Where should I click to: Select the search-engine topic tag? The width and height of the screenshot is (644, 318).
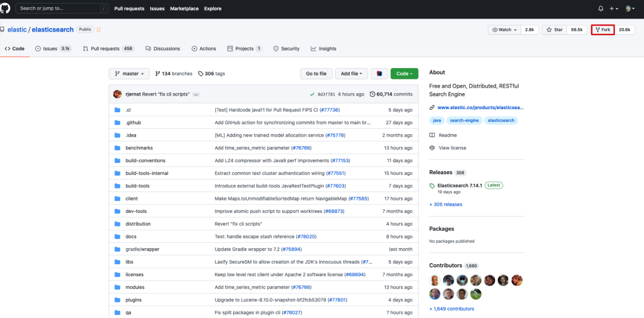point(464,121)
